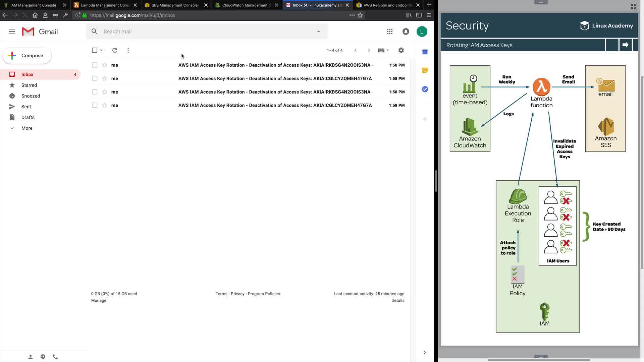644x362 pixels.
Task: Open the Calendar side panel icon
Action: pyautogui.click(x=425, y=52)
